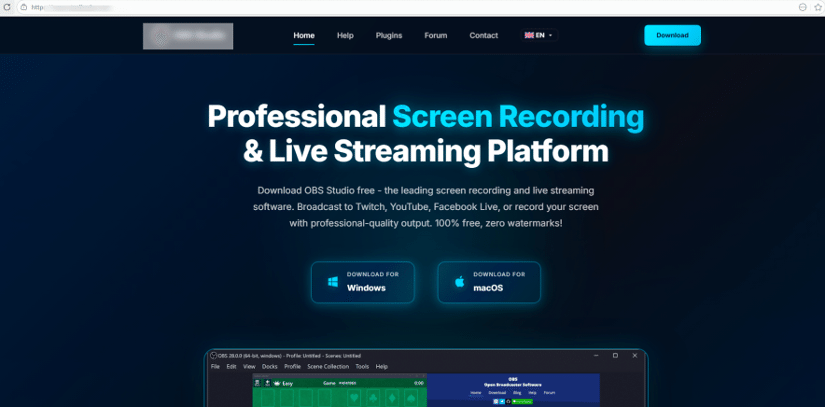Click the blurred site logo in the header
The width and height of the screenshot is (826, 408).
[x=188, y=36]
